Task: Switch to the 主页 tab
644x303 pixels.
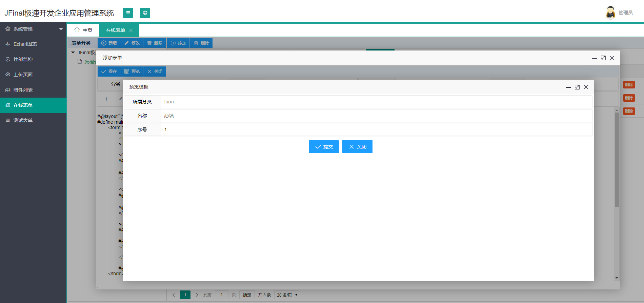Action: [83, 30]
